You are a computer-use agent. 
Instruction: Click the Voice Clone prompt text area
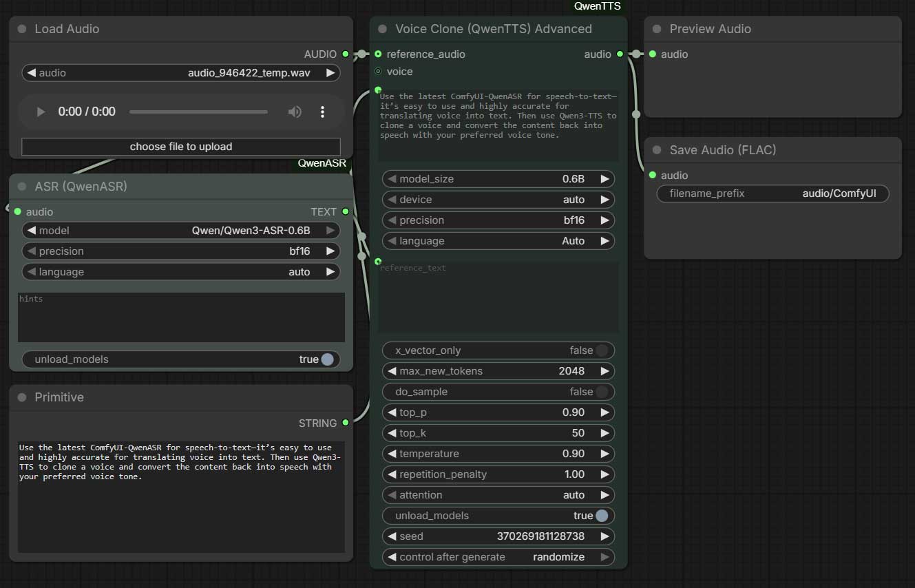pos(498,126)
